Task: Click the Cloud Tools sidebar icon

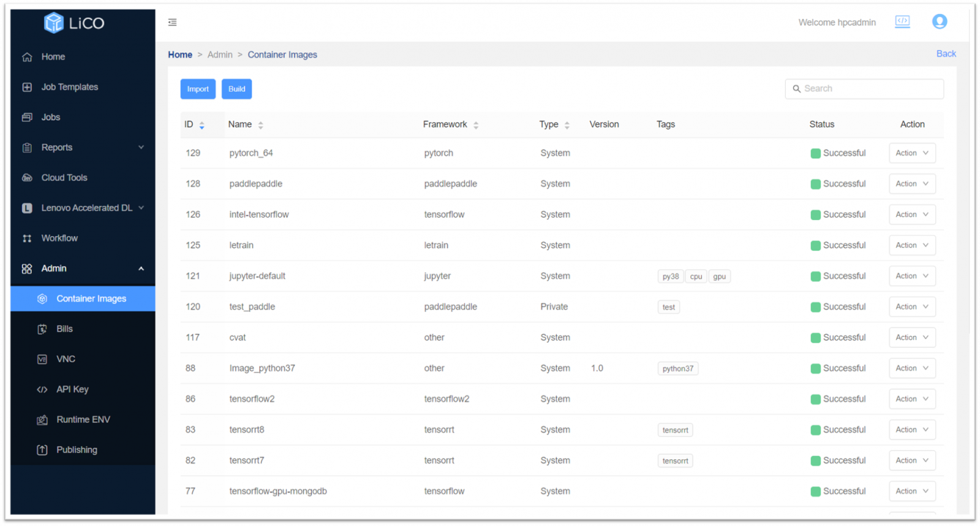Action: coord(27,178)
